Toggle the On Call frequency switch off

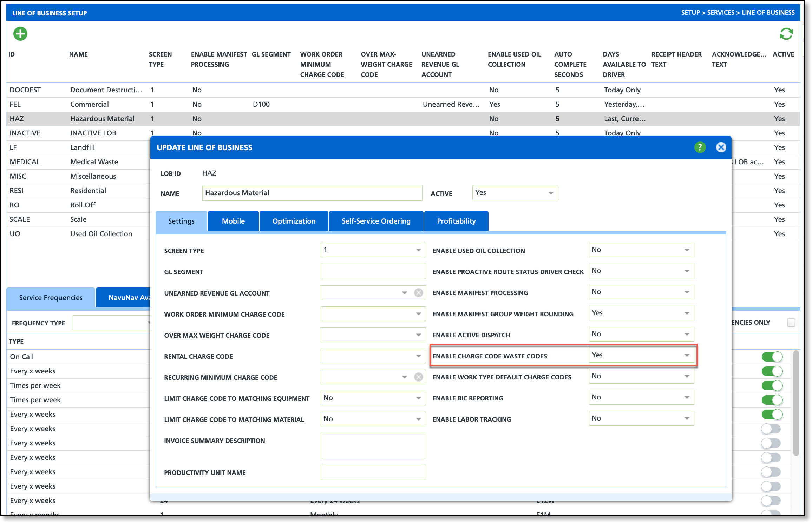pyautogui.click(x=772, y=357)
